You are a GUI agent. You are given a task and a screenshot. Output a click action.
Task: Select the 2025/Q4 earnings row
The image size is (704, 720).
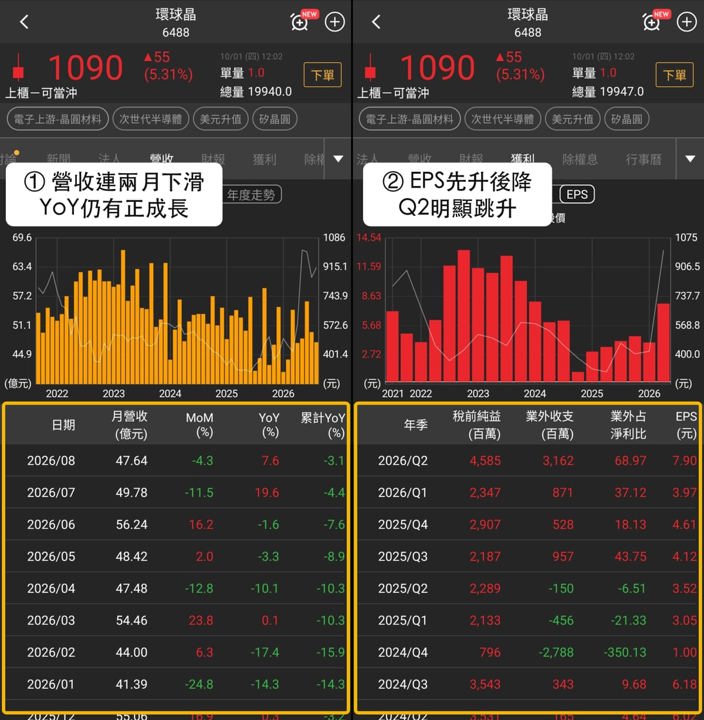point(528,524)
